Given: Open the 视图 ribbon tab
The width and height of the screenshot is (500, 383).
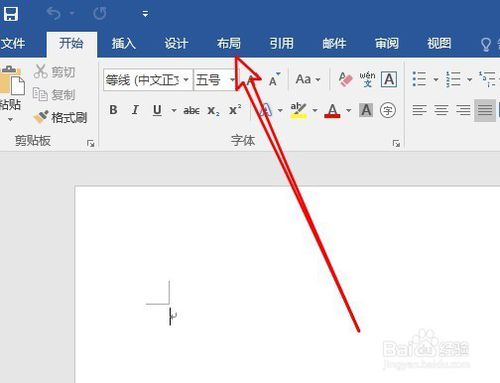Looking at the screenshot, I should pyautogui.click(x=439, y=43).
